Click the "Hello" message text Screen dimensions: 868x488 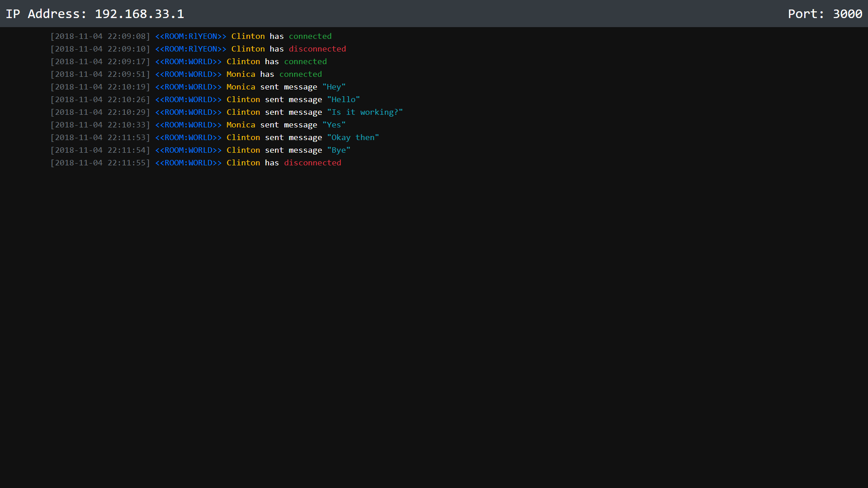pyautogui.click(x=343, y=99)
